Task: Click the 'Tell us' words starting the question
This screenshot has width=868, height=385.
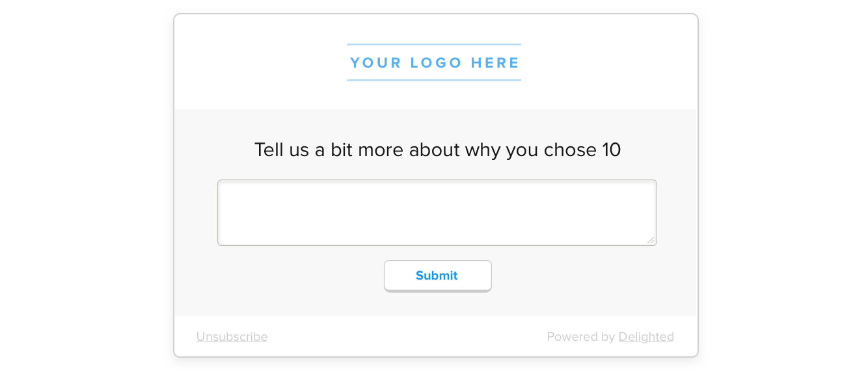Action: coord(282,150)
